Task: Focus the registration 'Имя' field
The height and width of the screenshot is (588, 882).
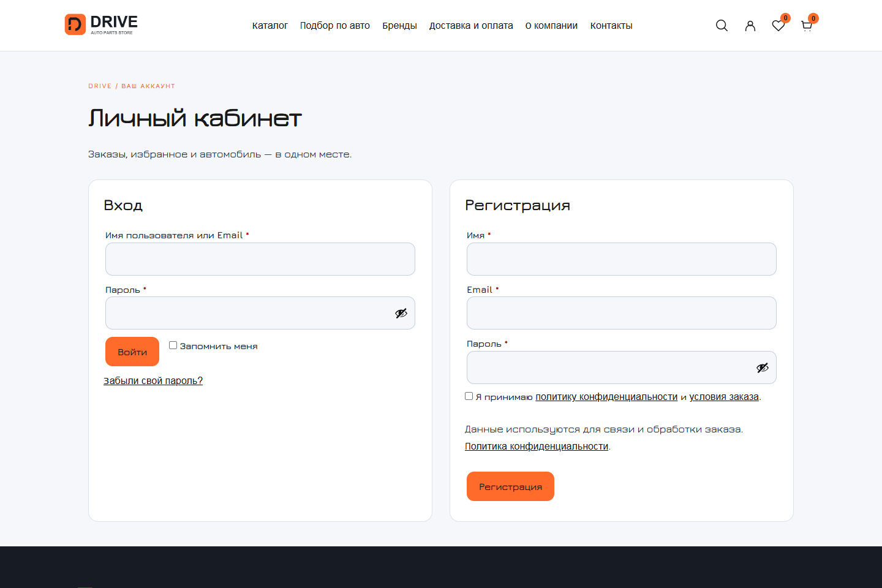Action: [x=622, y=259]
